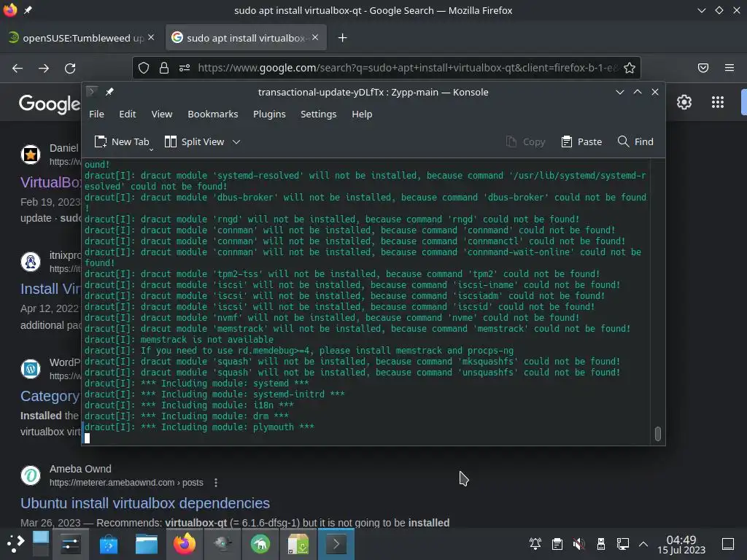
Task: Open notifications bell in system tray
Action: [535, 544]
